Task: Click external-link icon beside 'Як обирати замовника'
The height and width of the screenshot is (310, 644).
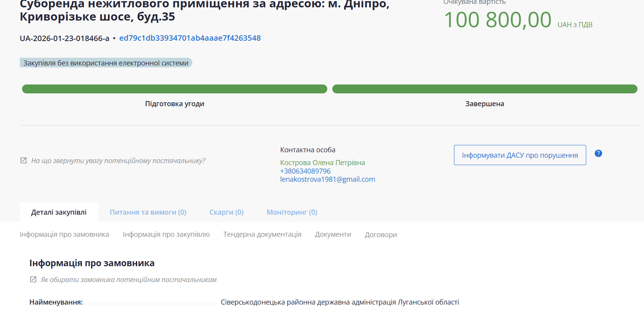Action: 33,279
